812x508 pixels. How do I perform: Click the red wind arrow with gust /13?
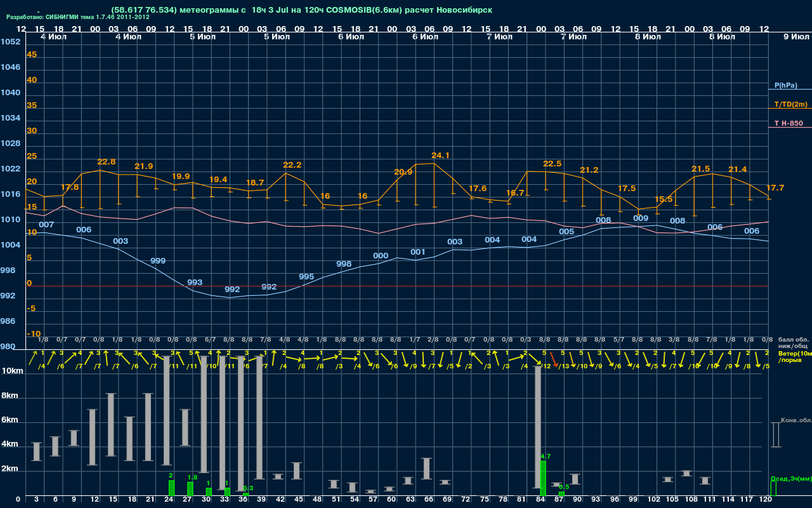554,360
